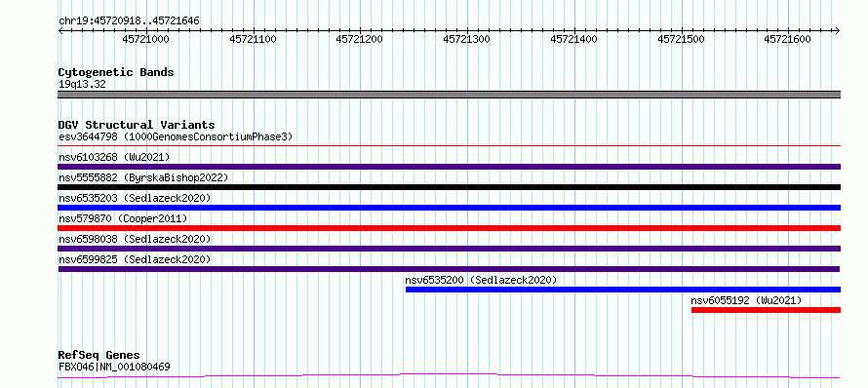Click ruler position 45721400

pos(574,39)
